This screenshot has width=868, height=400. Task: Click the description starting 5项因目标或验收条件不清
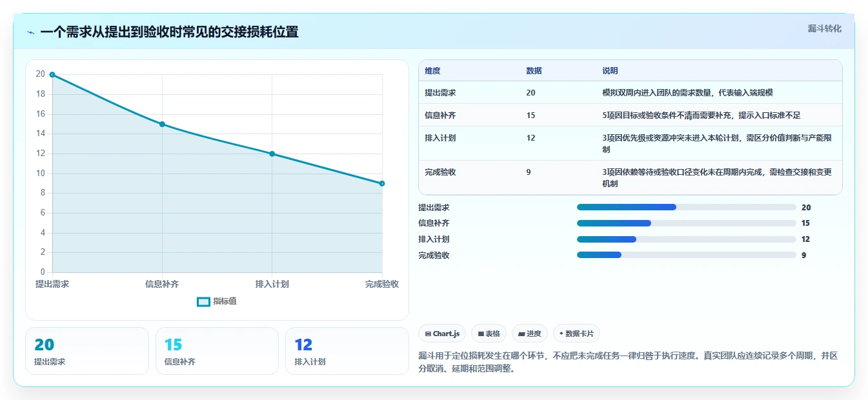[x=701, y=115]
